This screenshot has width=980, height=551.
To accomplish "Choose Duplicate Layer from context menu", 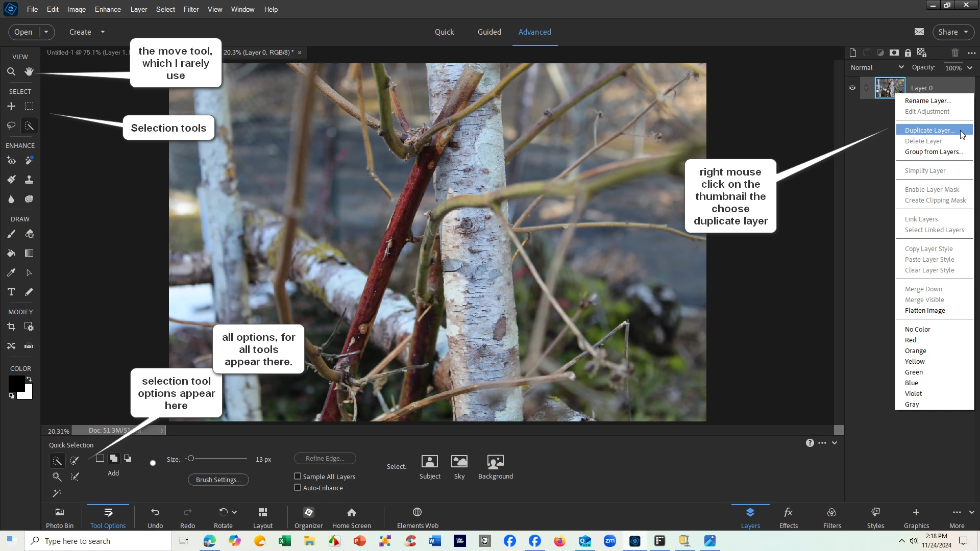I will tap(929, 131).
